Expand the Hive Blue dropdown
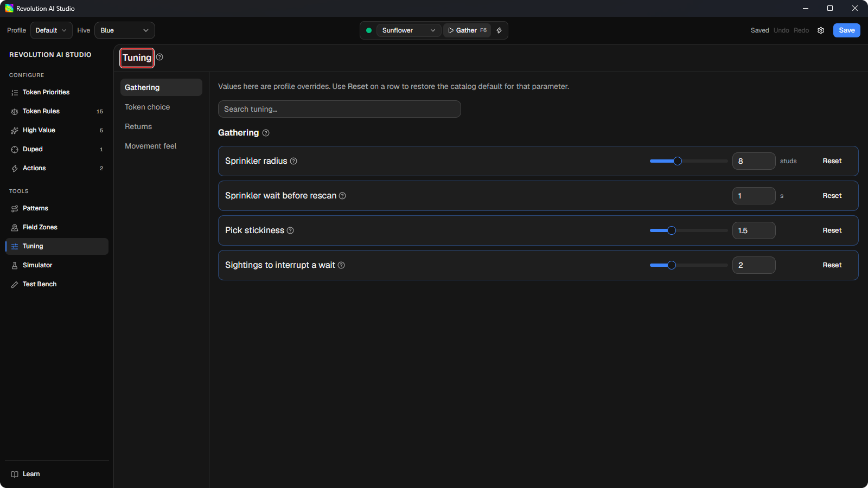Viewport: 868px width, 488px height. (125, 30)
